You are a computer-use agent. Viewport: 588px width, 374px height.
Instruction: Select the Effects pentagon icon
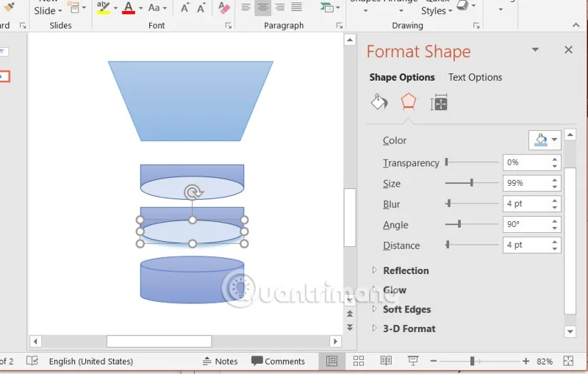(x=408, y=101)
